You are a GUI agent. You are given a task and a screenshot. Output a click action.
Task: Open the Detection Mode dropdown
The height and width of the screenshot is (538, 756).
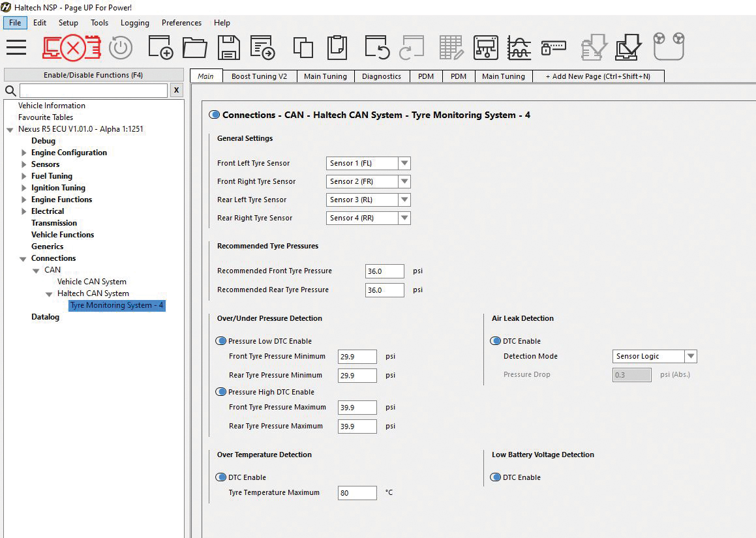[655, 356]
